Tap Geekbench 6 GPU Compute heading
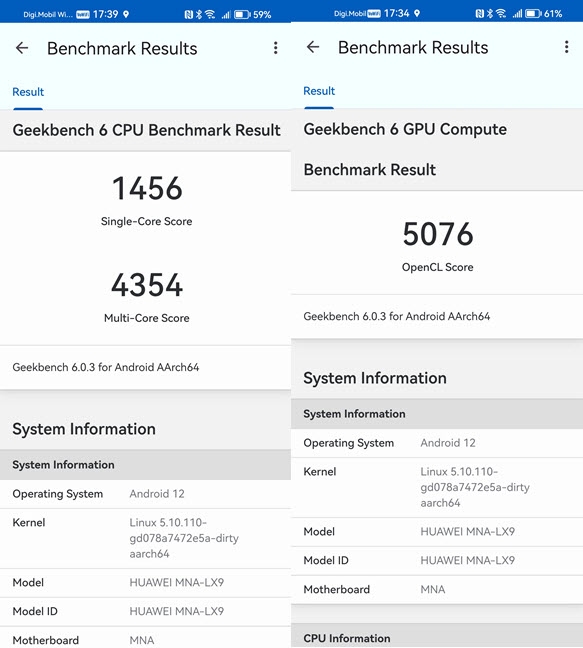Image resolution: width=583 pixels, height=648 pixels. tap(405, 129)
